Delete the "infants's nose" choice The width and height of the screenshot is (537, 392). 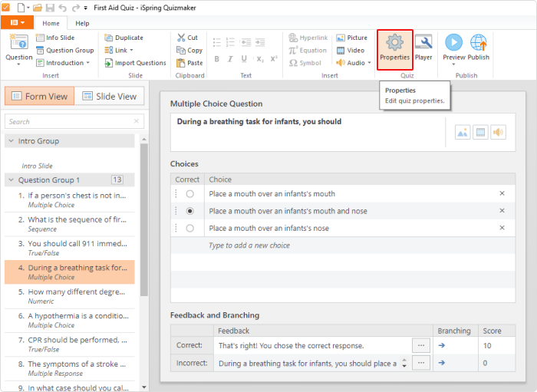502,228
